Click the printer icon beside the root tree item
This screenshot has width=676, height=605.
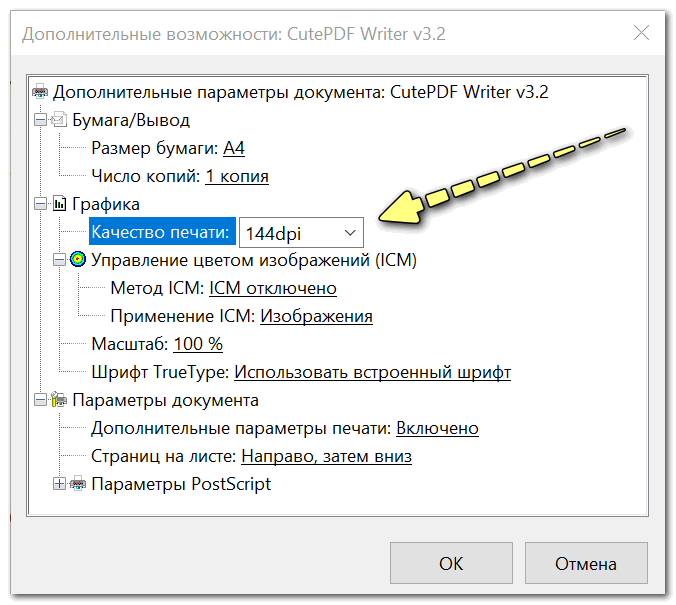point(40,92)
